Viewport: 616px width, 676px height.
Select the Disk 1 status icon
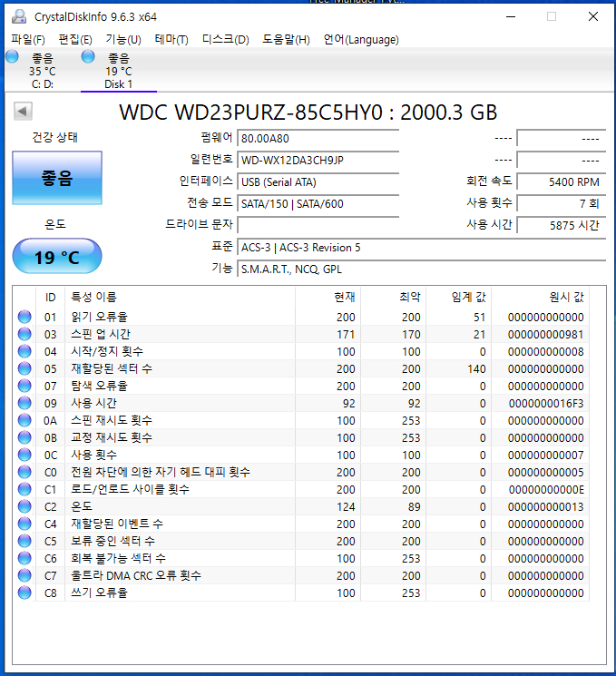(x=88, y=56)
